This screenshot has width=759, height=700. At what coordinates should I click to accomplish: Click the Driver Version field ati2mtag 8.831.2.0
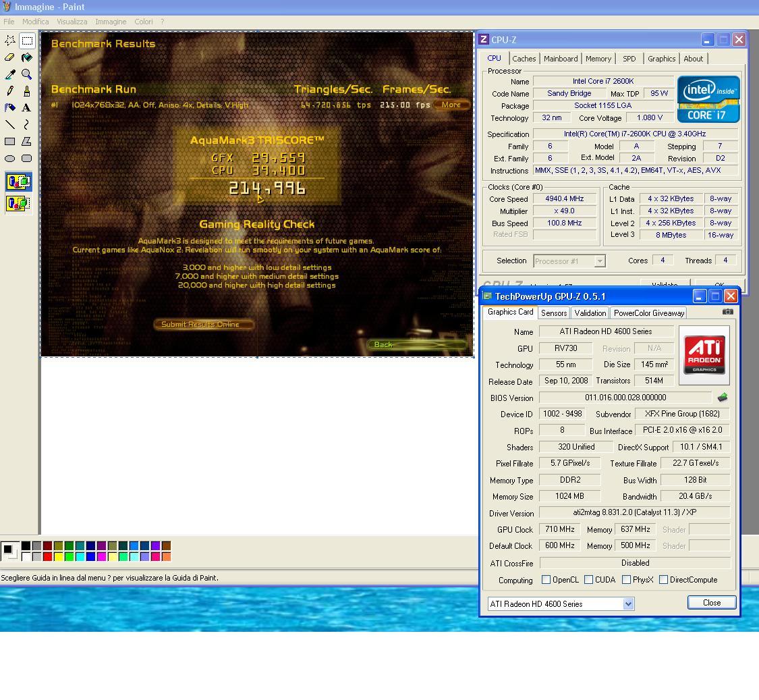click(x=635, y=512)
